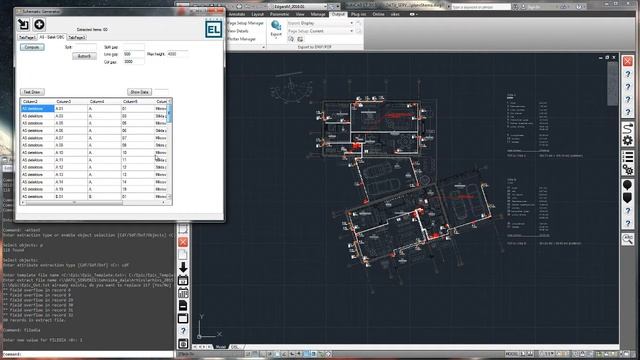Image resolution: width=640 pixels, height=360 pixels.
Task: Open Plotter Manager in the ribbon
Action: coord(241,39)
